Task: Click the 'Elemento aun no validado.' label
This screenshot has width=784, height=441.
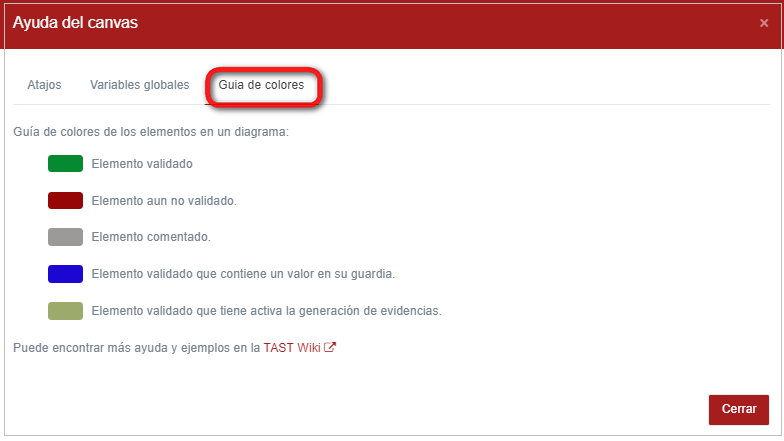Action: point(163,201)
